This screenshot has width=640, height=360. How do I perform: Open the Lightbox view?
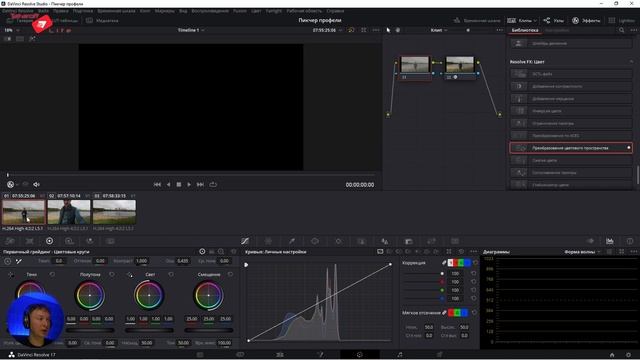pyautogui.click(x=622, y=20)
